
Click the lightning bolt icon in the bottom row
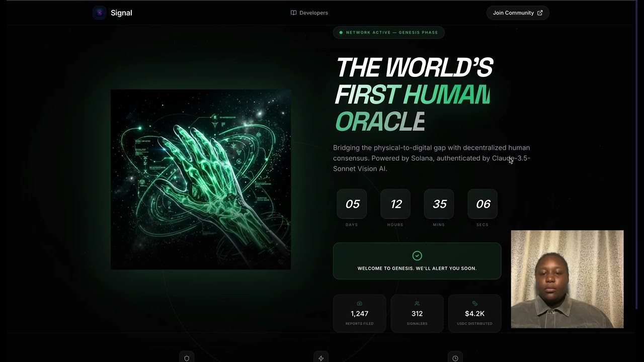(x=321, y=358)
